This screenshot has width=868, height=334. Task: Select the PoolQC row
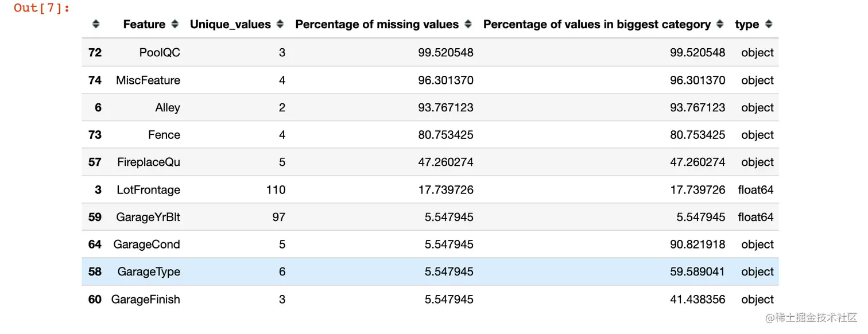[x=430, y=53]
